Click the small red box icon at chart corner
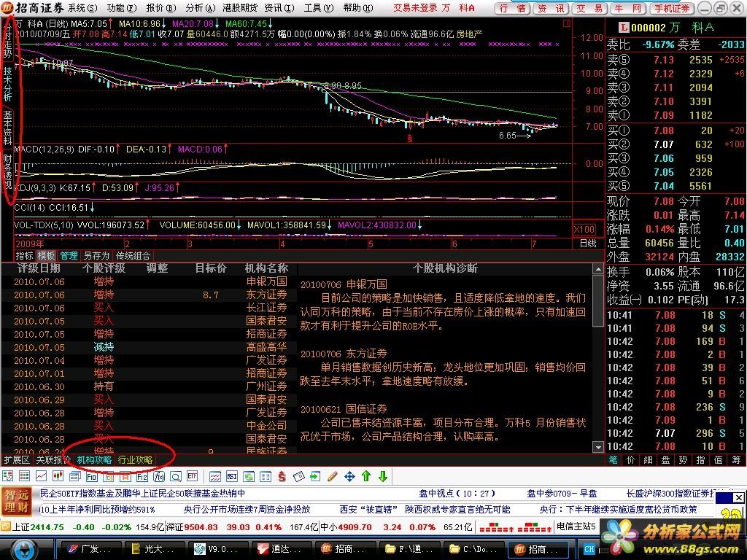This screenshot has width=747, height=560. point(566,23)
